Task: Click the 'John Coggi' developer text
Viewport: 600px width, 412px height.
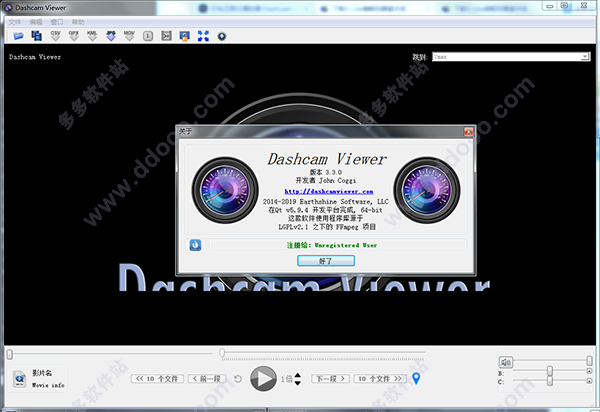Action: coord(338,181)
